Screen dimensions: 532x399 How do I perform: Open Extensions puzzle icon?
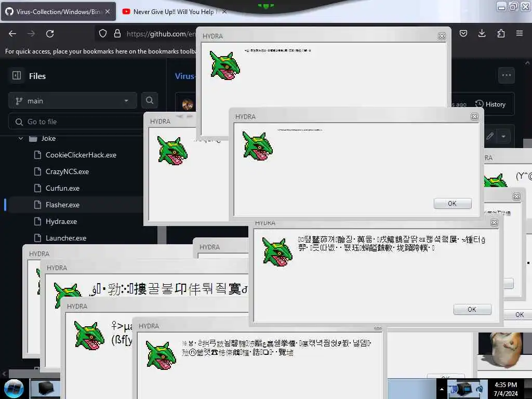pos(501,33)
